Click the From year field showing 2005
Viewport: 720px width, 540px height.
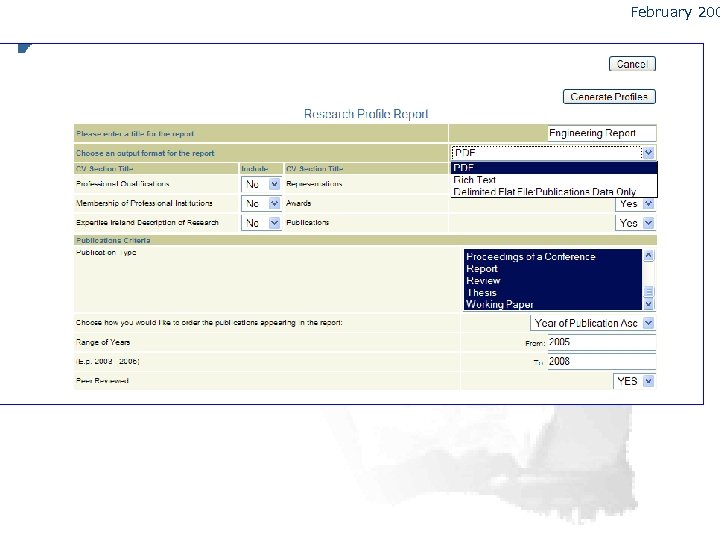[x=602, y=342]
